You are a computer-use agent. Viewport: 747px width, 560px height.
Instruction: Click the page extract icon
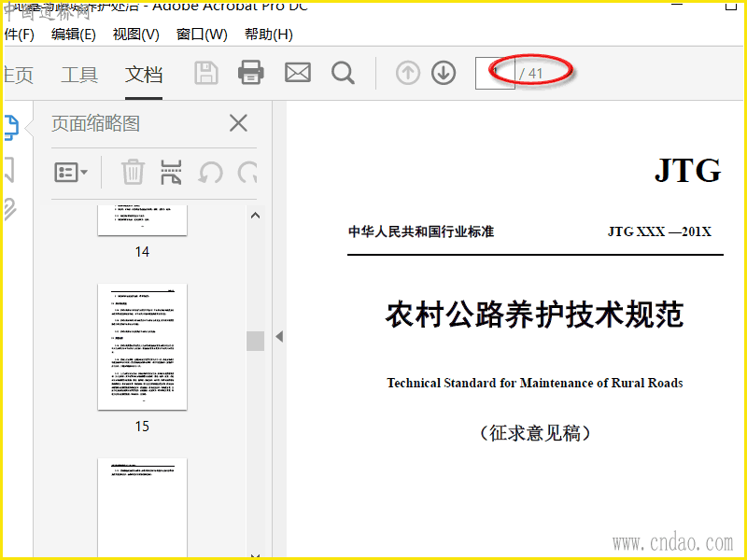[171, 172]
